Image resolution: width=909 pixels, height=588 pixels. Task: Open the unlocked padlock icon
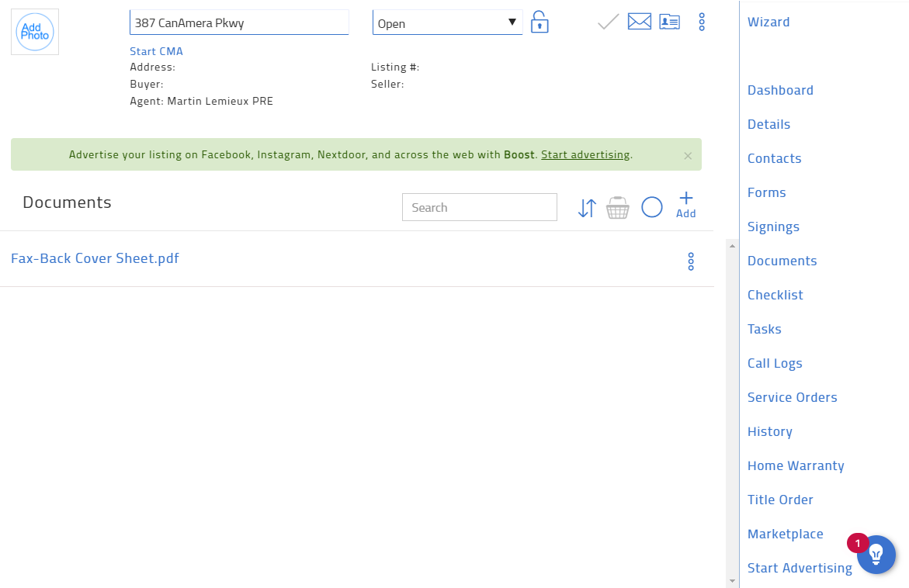pyautogui.click(x=539, y=22)
